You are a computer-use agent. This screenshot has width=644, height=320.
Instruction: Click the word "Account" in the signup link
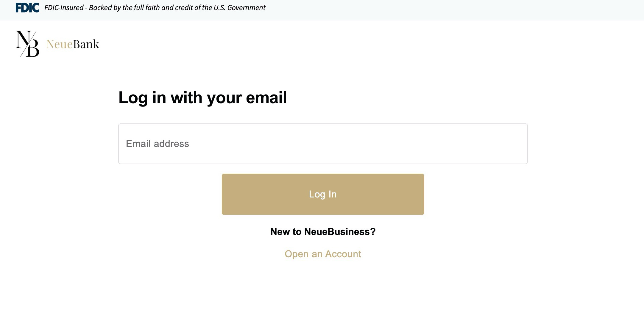pyautogui.click(x=343, y=254)
